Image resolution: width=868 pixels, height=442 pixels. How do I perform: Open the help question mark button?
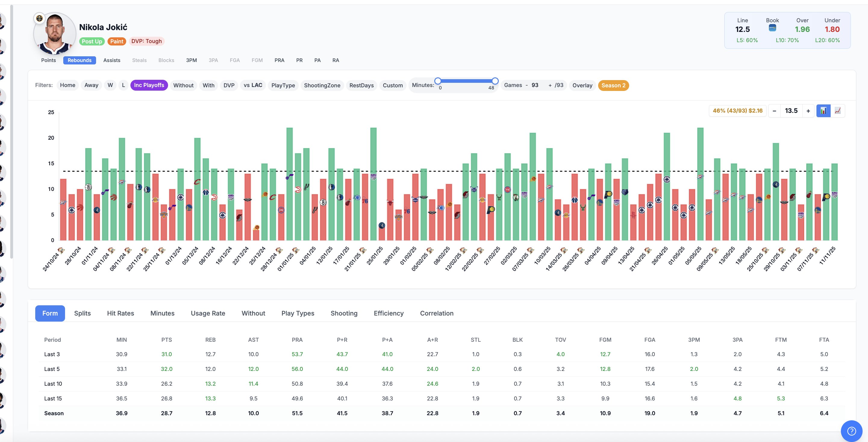point(851,431)
